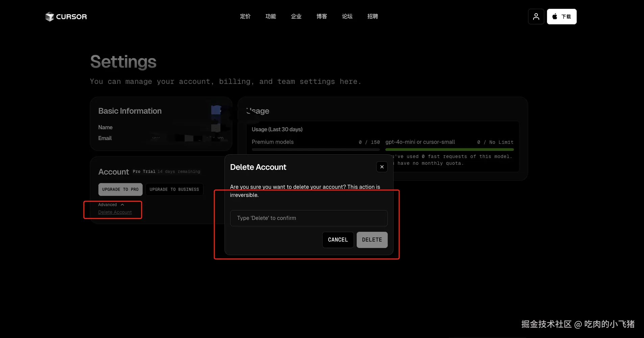Click the Account section heading

(x=114, y=172)
